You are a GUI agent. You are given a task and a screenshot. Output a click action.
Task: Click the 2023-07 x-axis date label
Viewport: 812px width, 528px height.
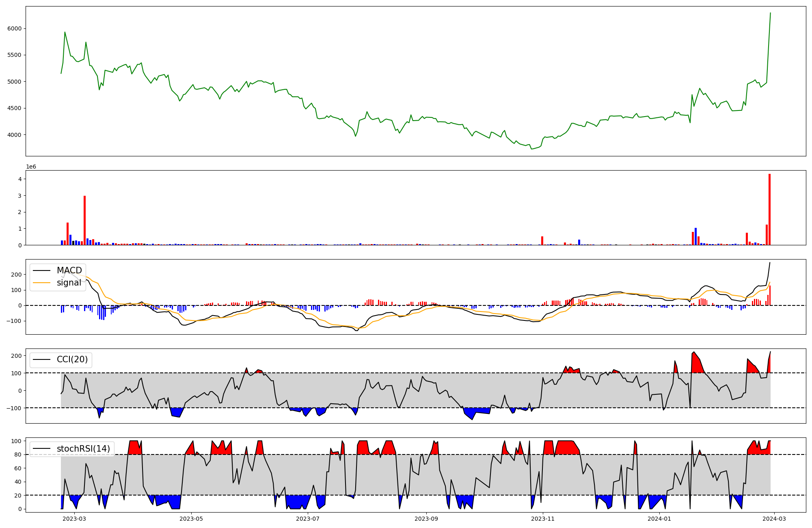click(308, 519)
